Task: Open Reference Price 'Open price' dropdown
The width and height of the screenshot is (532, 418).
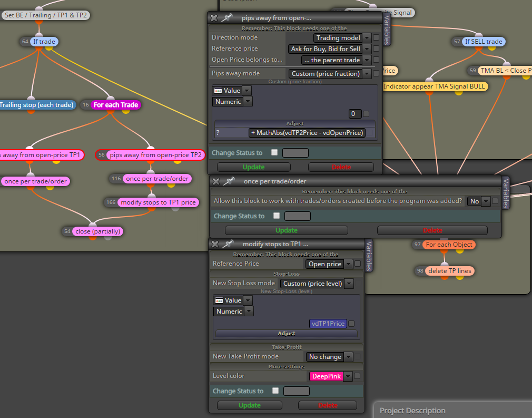Action: (x=349, y=264)
